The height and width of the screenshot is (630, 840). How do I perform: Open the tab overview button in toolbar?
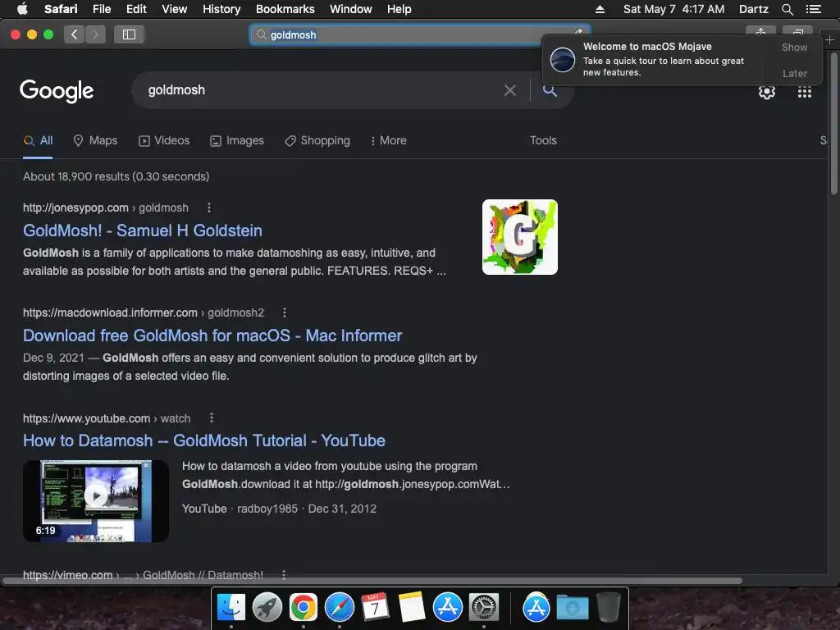(797, 32)
